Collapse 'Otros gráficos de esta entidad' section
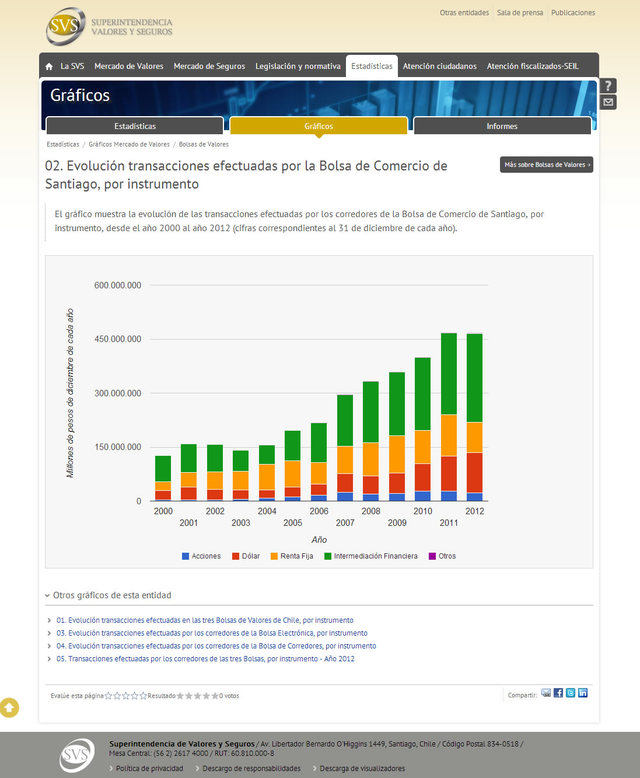The image size is (640, 778). (x=108, y=595)
